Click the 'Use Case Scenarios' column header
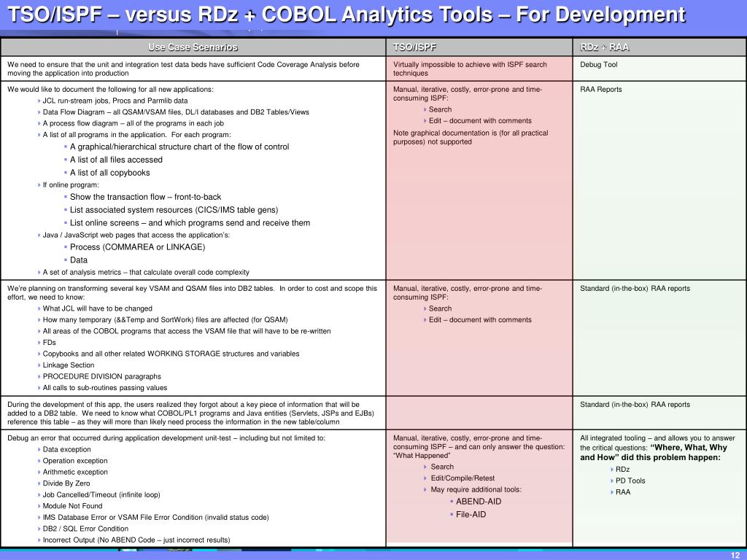The height and width of the screenshot is (560, 747). tap(193, 47)
